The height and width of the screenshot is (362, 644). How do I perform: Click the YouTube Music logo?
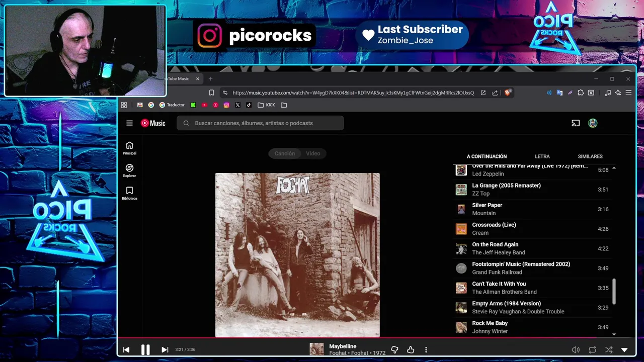tap(153, 123)
